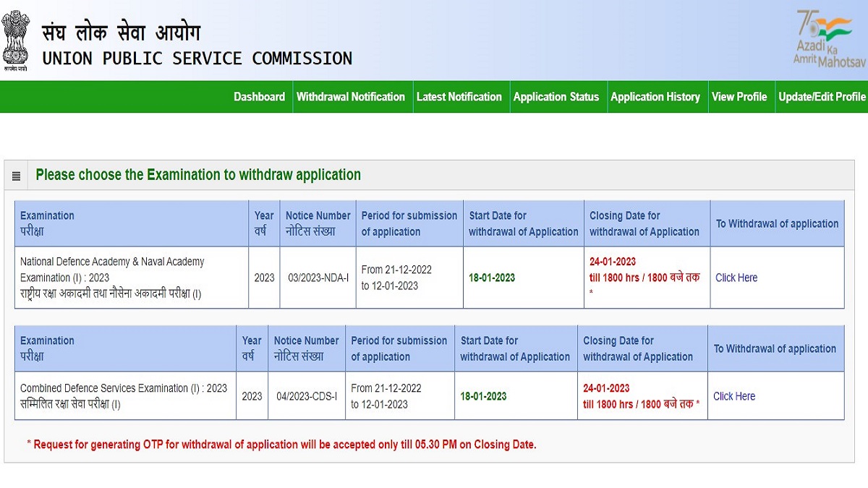Click the Union Public Service Commission title
This screenshot has height=488, width=868.
pyautogui.click(x=197, y=59)
